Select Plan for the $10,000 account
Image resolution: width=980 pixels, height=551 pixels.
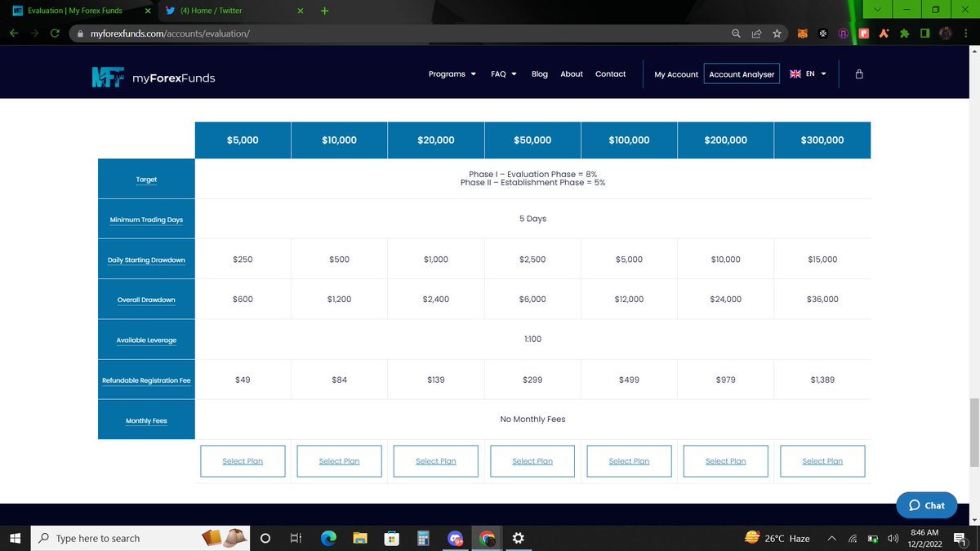(339, 461)
